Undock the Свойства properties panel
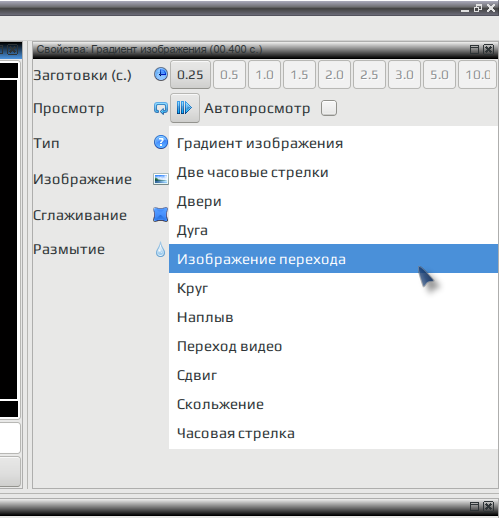Viewport: 499px width, 518px height. pyautogui.click(x=474, y=49)
